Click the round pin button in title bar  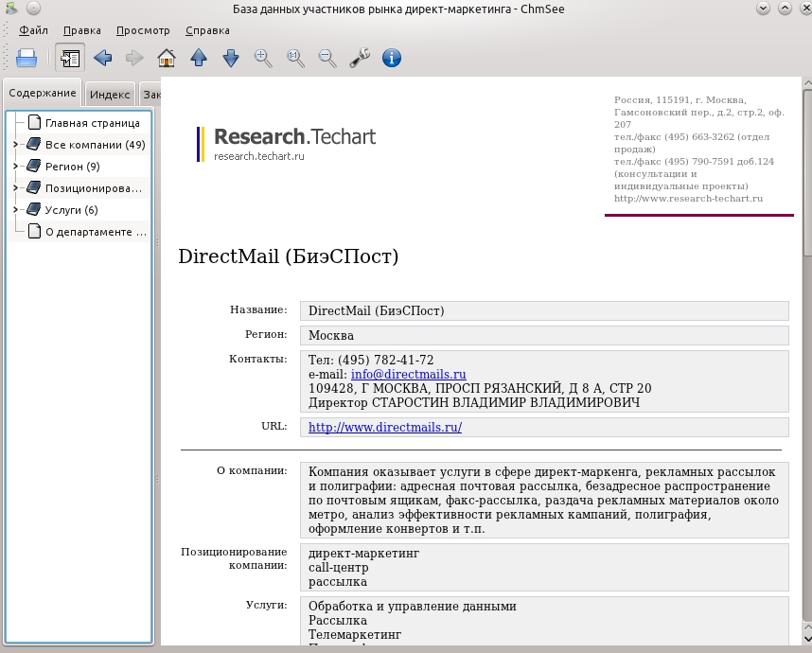coord(33,9)
